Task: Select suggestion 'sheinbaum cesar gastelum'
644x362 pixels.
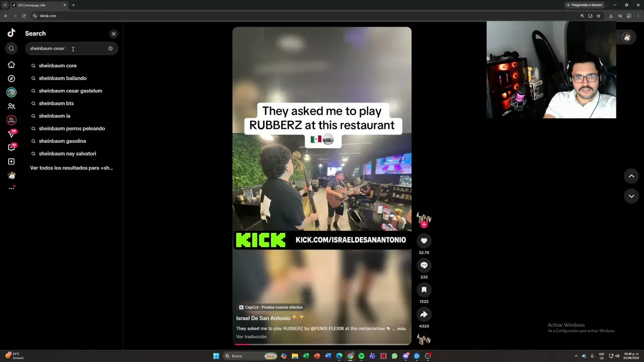Action: pos(71,91)
